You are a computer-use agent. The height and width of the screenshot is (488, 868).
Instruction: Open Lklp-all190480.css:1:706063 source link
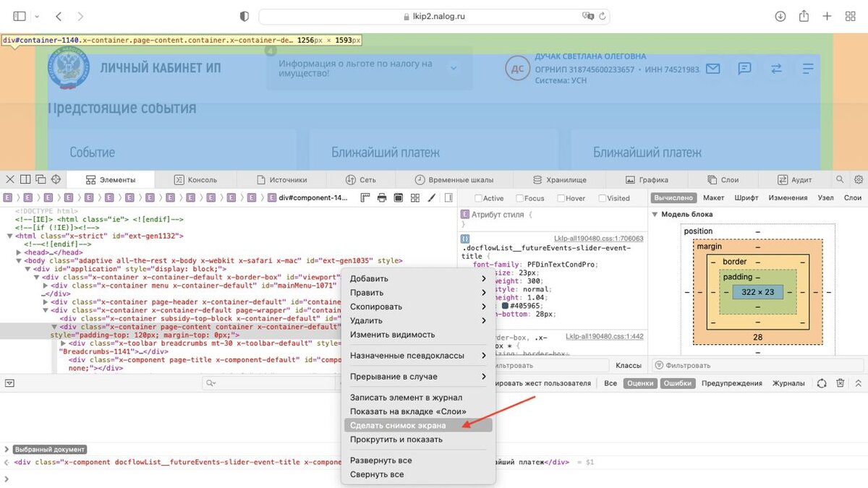click(599, 238)
